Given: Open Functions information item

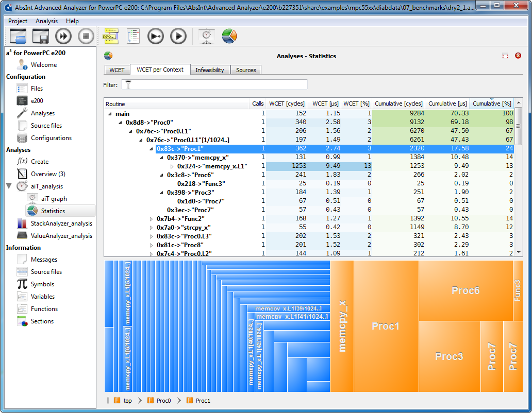Looking at the screenshot, I should pyautogui.click(x=44, y=308).
